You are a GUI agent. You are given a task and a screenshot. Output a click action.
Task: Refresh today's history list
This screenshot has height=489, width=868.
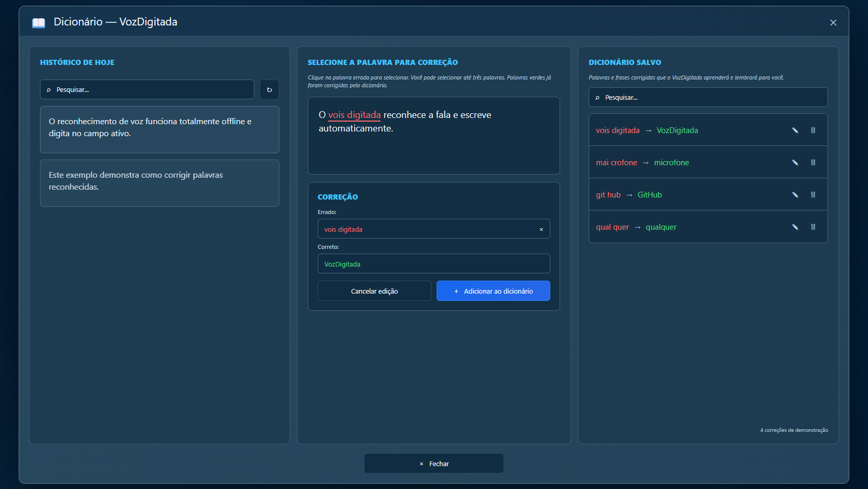click(269, 89)
